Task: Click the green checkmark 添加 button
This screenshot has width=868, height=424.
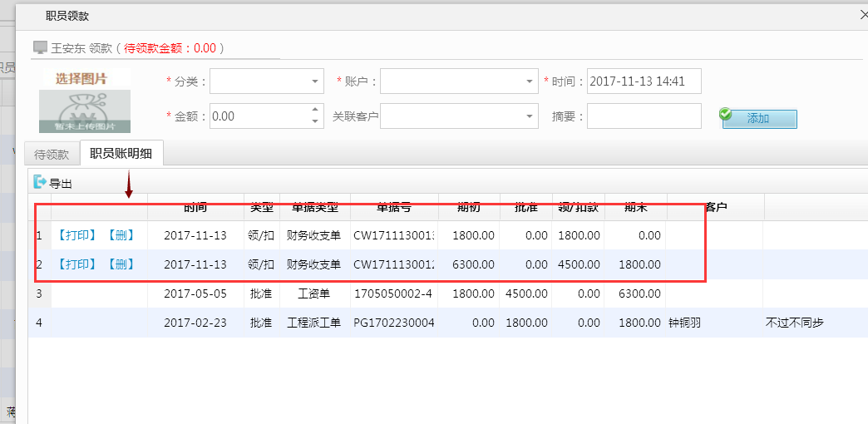Action: tap(757, 119)
